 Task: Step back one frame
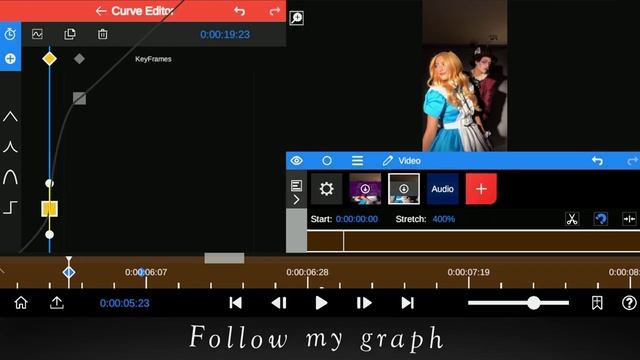[x=279, y=303]
